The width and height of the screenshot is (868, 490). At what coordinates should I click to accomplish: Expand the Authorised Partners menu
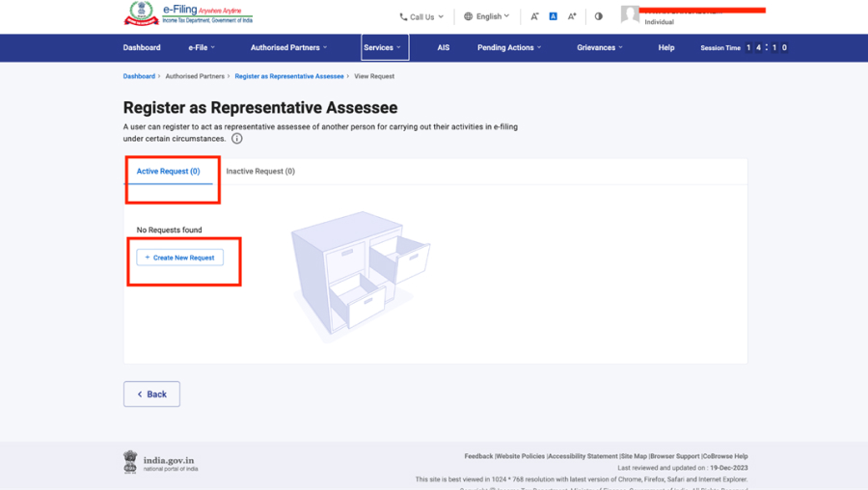[288, 47]
